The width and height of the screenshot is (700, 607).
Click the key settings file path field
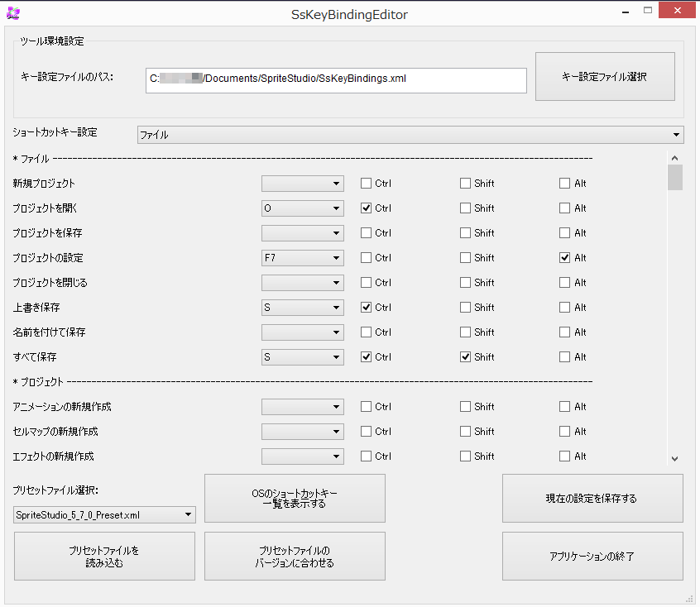point(336,80)
